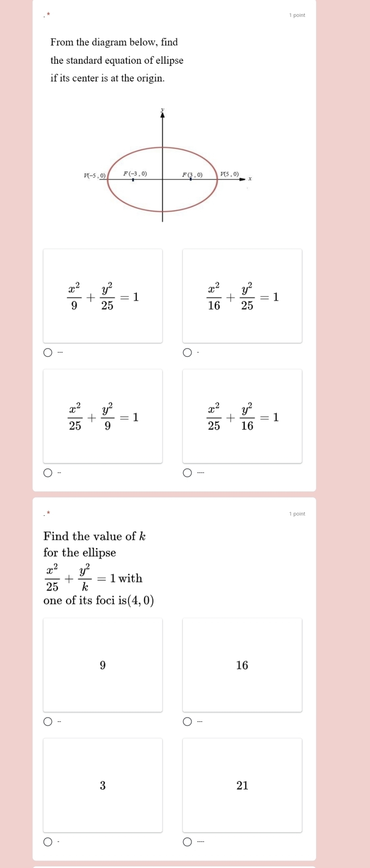Select radio button for x²/25 + y²/9 = 1
Screen dimensions: 370x868
tap(48, 473)
